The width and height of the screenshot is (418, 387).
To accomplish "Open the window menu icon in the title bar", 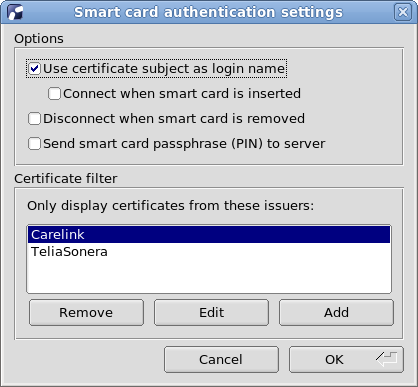I will (x=16, y=12).
